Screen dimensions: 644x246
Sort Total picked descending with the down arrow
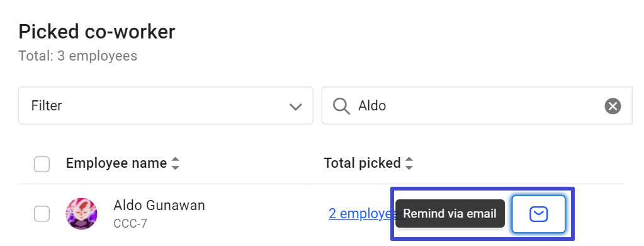pyautogui.click(x=409, y=167)
